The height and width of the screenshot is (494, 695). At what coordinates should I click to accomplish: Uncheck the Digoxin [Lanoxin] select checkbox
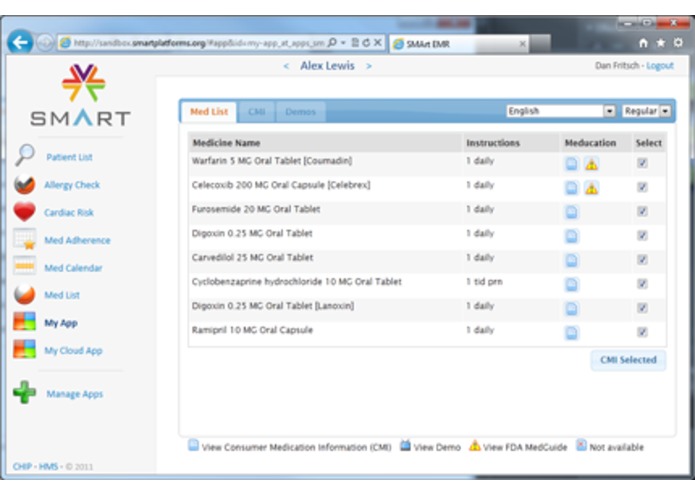tap(642, 308)
